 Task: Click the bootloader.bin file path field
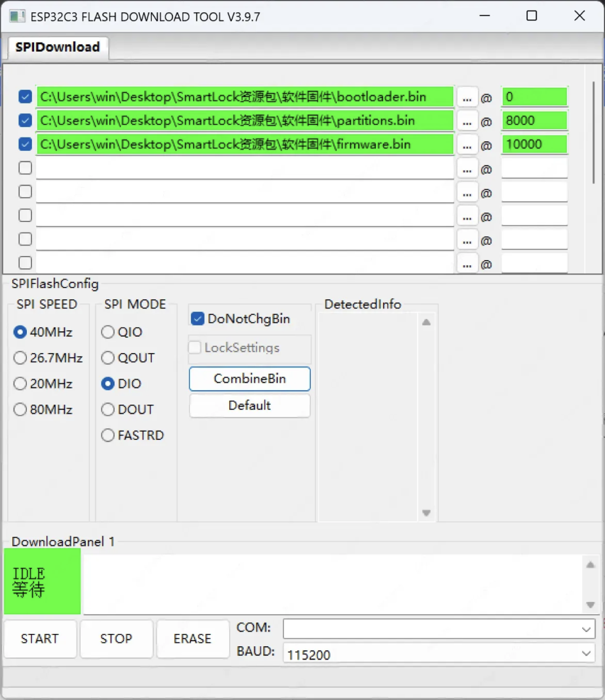[x=245, y=97]
